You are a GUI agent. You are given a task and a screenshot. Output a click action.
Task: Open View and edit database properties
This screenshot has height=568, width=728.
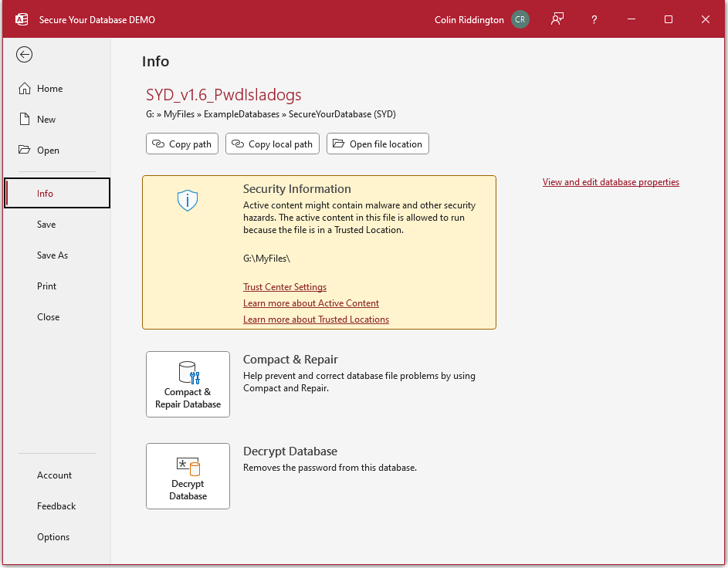[611, 182]
